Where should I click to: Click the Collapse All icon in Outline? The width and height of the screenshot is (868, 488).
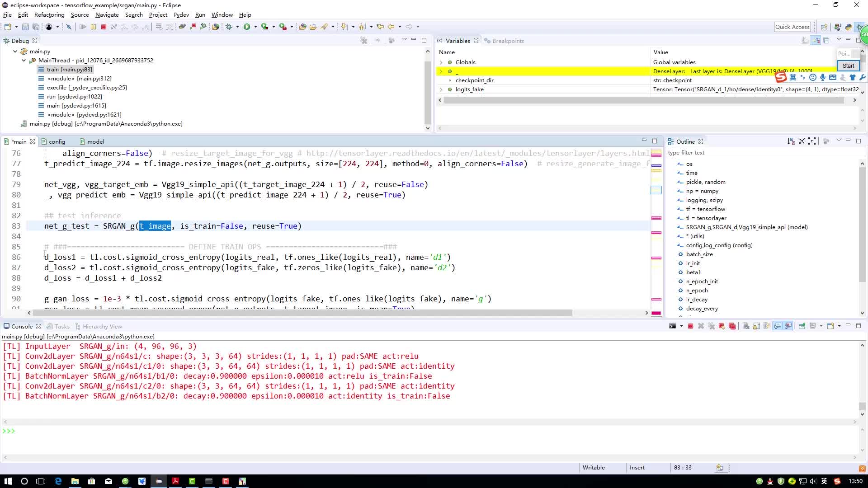[802, 141]
